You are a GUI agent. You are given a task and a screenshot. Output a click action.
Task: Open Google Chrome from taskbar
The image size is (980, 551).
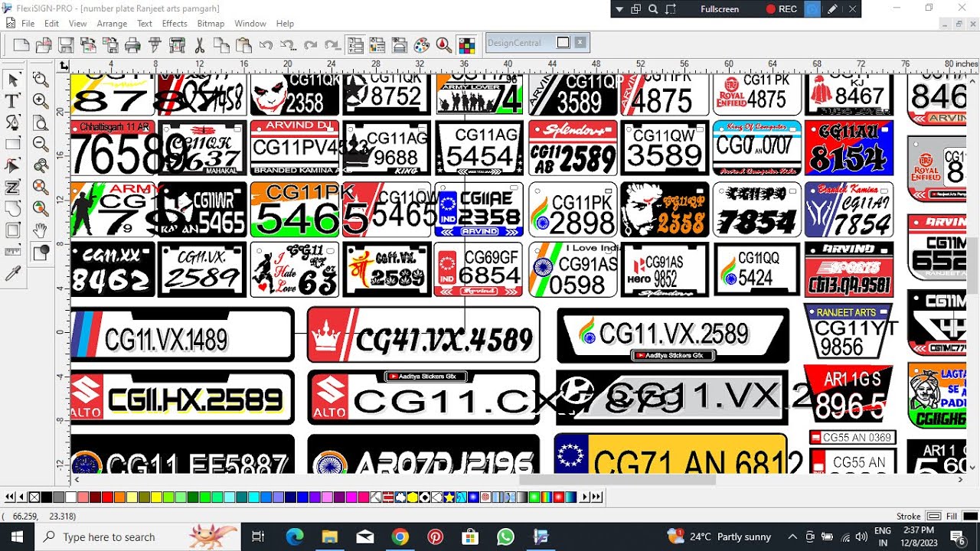(400, 536)
